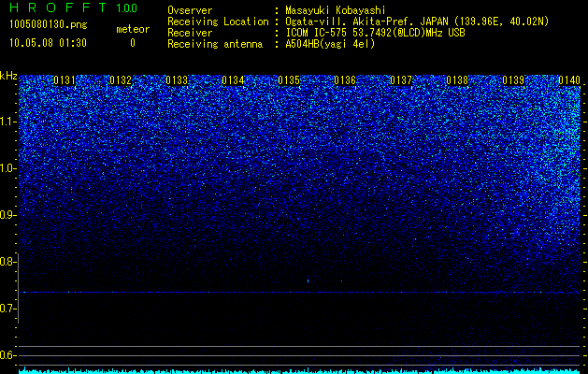Click the 0132 time marker
The width and height of the screenshot is (588, 374).
point(121,80)
